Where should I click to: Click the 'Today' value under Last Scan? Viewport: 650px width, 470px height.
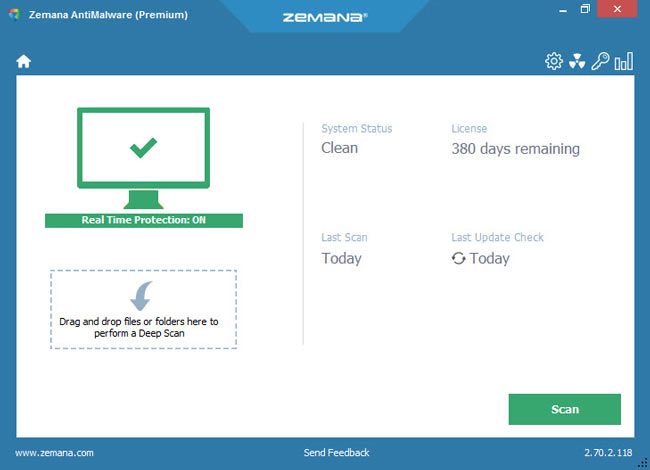[341, 258]
